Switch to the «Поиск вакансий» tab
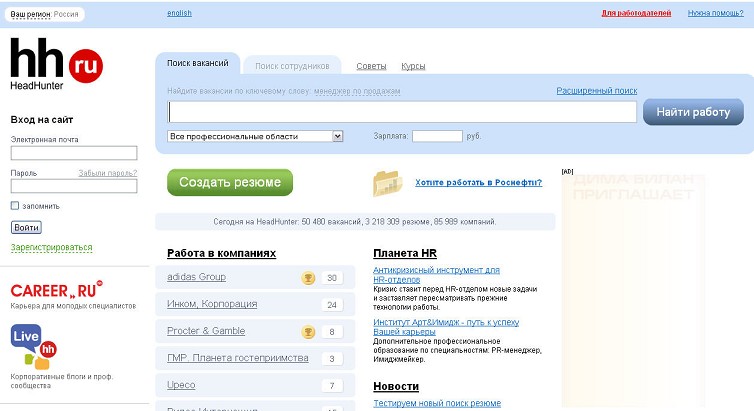 pyautogui.click(x=198, y=63)
